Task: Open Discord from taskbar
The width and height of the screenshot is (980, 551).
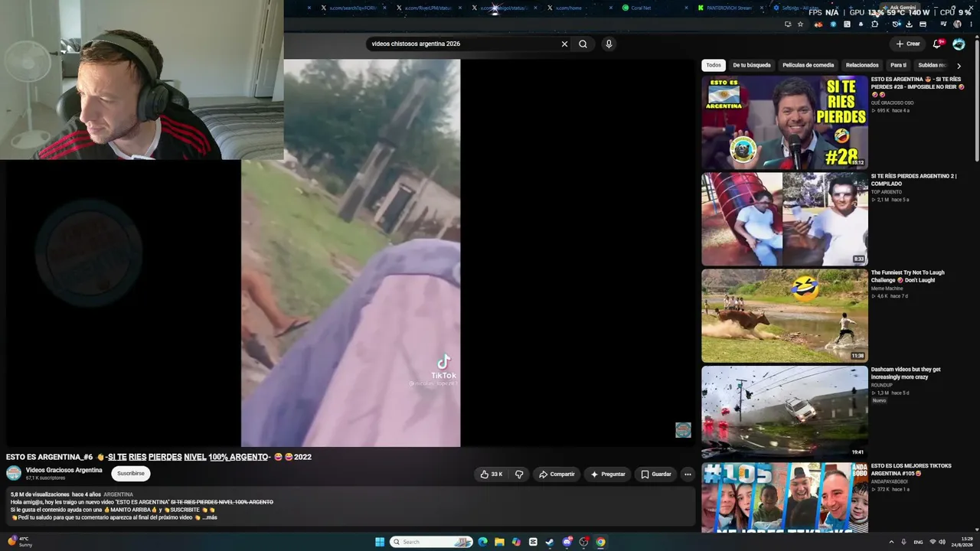Action: (567, 542)
